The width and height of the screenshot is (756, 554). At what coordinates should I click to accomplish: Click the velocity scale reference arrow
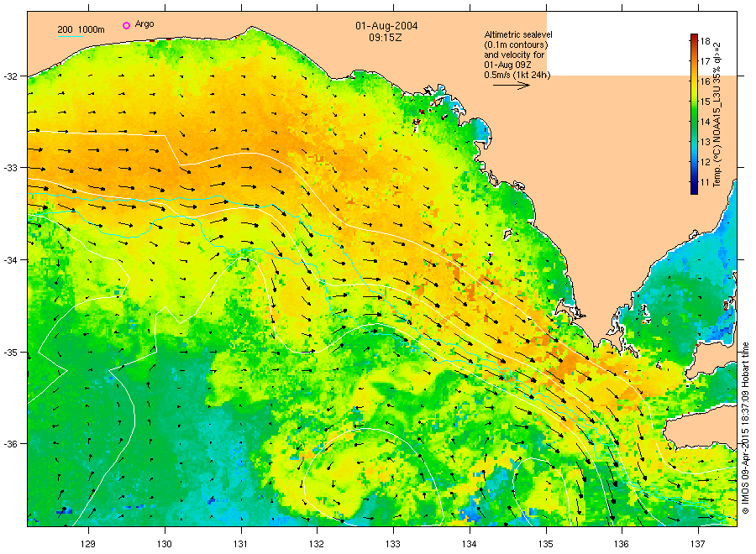(512, 86)
